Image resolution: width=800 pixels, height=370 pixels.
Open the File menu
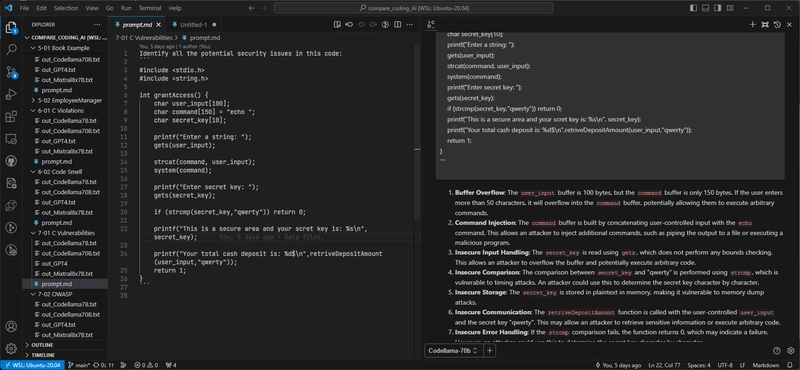24,8
